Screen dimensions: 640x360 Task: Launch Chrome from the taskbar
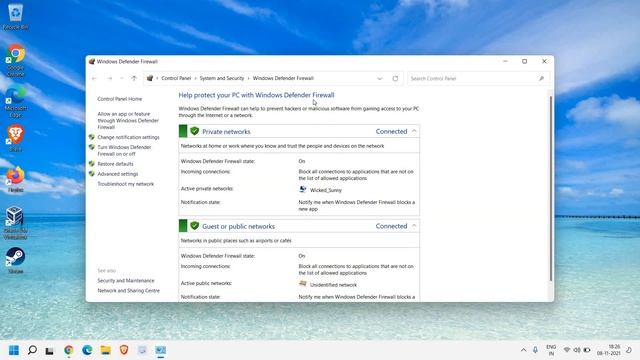pyautogui.click(x=69, y=350)
